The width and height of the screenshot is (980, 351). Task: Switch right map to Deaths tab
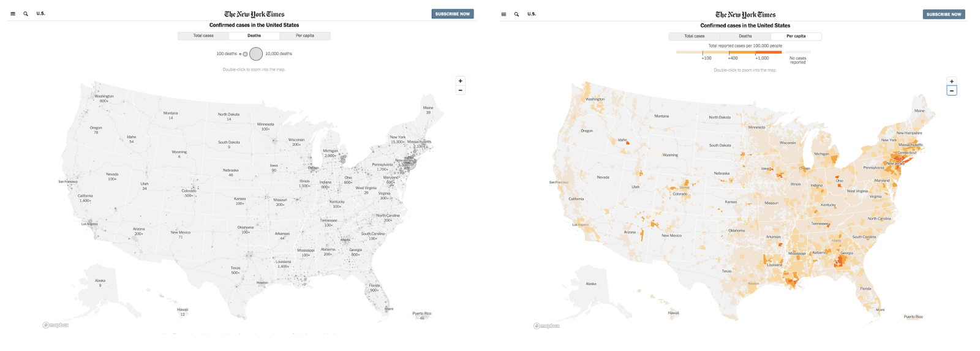click(x=745, y=36)
